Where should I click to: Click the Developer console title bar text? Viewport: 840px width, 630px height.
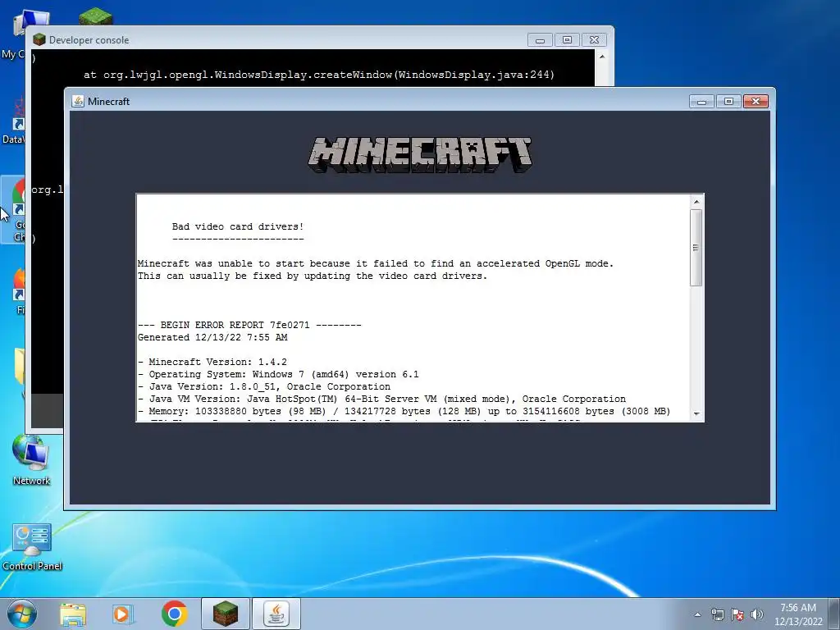(89, 40)
